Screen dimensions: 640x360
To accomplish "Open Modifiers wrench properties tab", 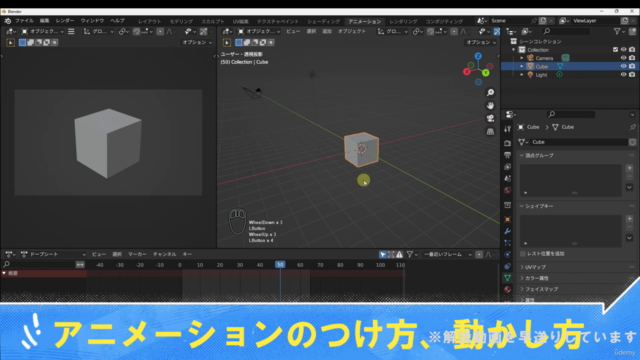I will [507, 231].
